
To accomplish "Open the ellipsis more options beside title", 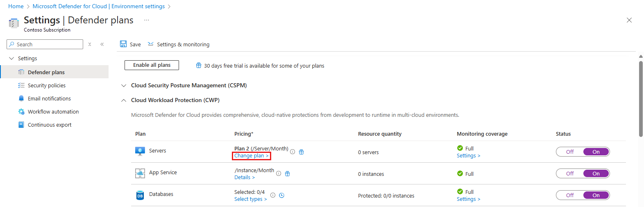I will [147, 20].
